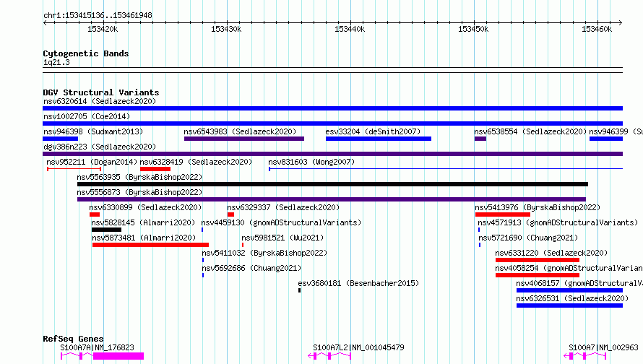Open nsv4068157 gnomAD variant label
643x364 pixels.
tap(579, 283)
